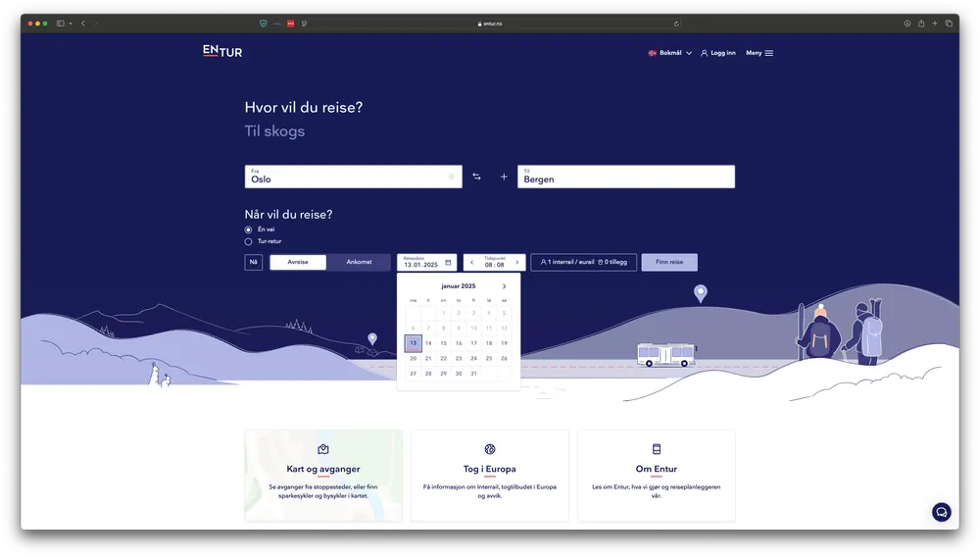Select the Tur-retur radio button
The width and height of the screenshot is (980, 557).
tap(248, 241)
